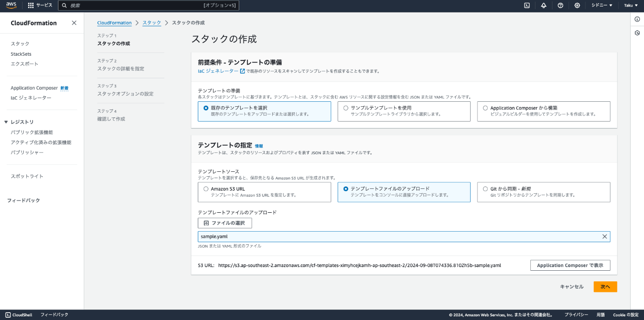
Task: Open パブリッシャー in the sidebar
Action: [x=27, y=152]
